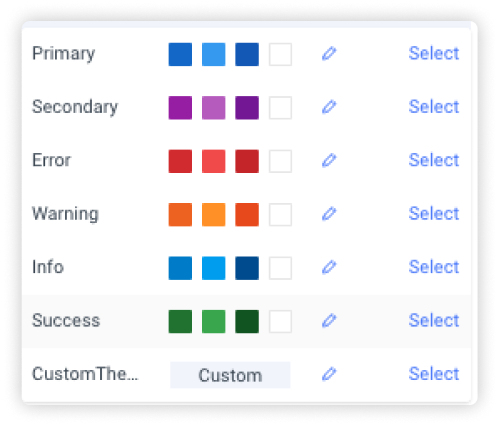Click the truncated CustomThe... theme name
The image size is (497, 425).
85,374
